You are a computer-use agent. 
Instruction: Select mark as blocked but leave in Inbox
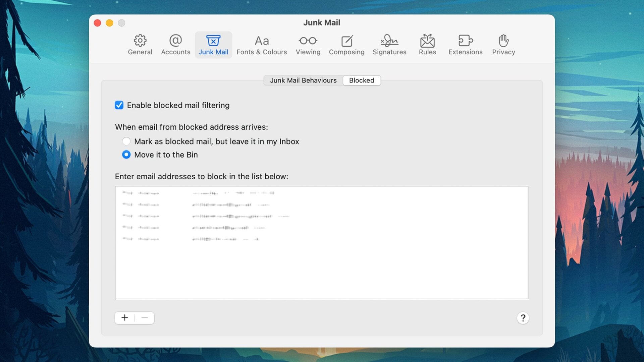pyautogui.click(x=126, y=141)
